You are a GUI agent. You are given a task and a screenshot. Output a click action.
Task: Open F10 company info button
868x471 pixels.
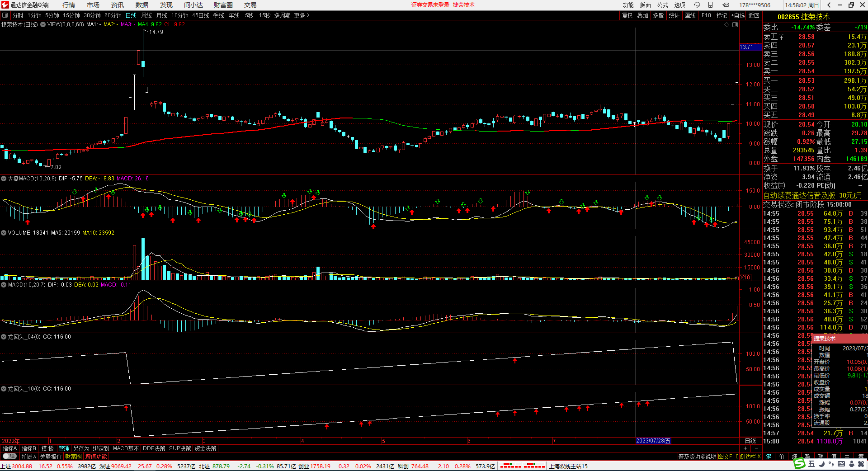(x=706, y=15)
